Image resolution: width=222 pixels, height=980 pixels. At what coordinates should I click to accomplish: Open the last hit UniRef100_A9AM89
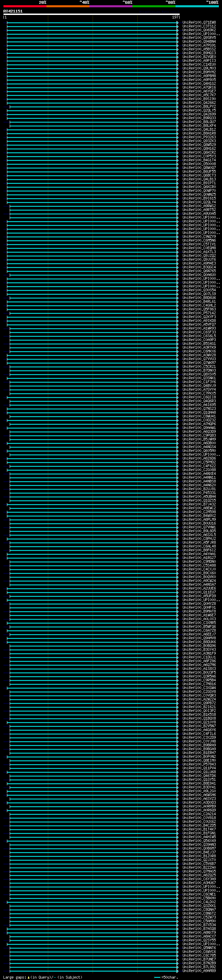click(x=199, y=971)
